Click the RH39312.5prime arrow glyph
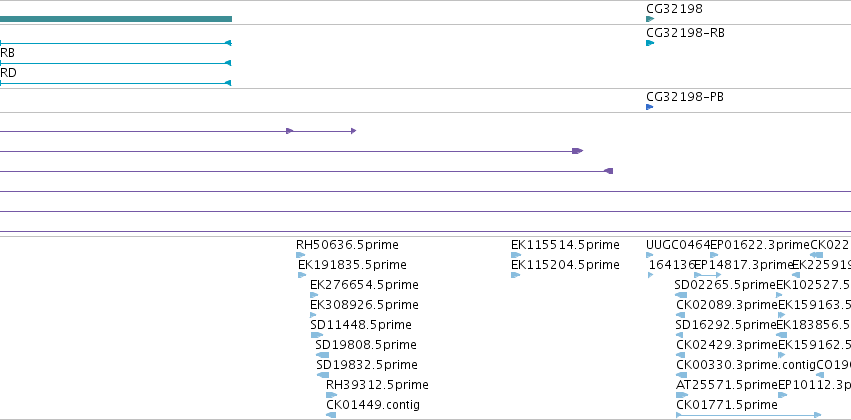This screenshot has width=851, height=420. click(331, 395)
